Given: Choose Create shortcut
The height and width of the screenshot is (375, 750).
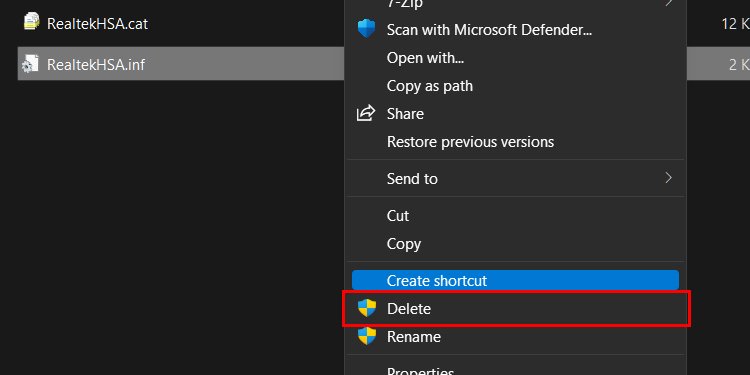Looking at the screenshot, I should tap(516, 280).
